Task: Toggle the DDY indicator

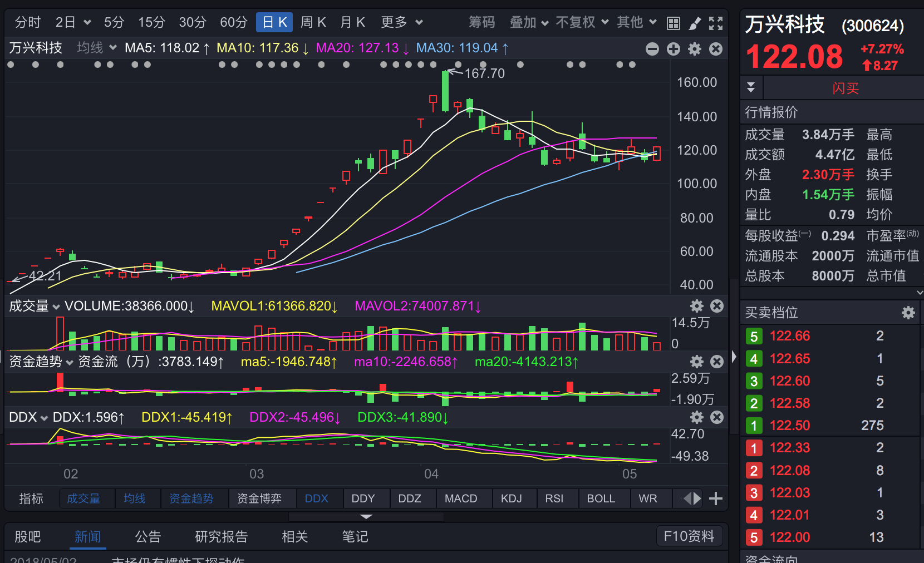Action: pos(363,498)
